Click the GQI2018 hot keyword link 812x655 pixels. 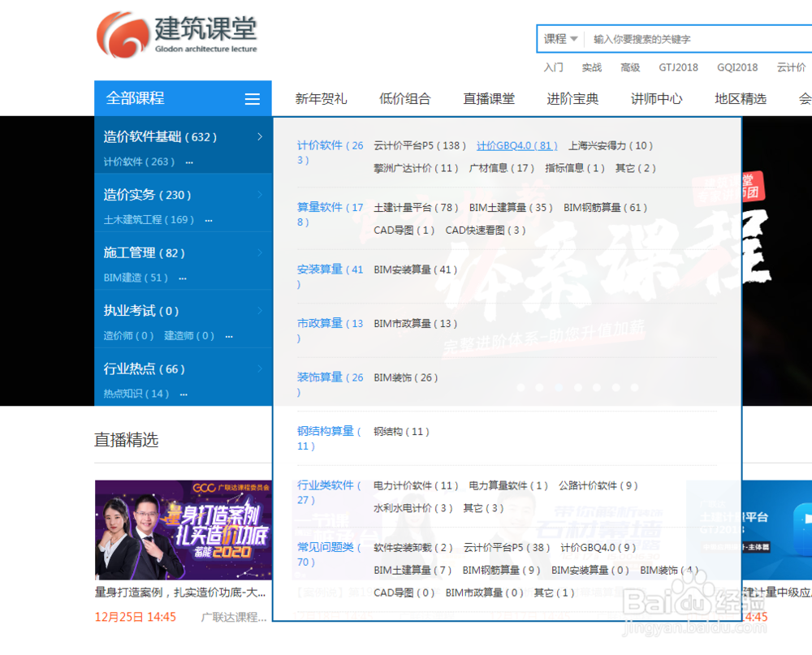point(737,67)
